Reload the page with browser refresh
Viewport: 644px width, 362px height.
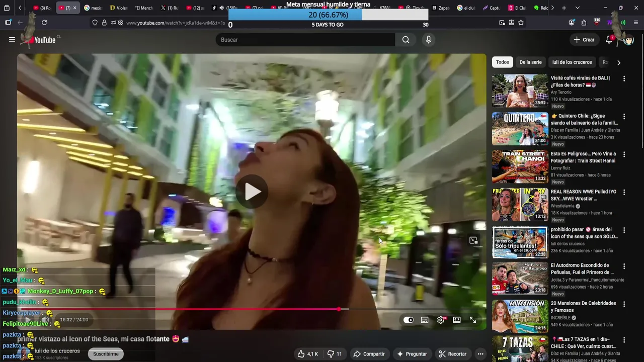pos(44,23)
